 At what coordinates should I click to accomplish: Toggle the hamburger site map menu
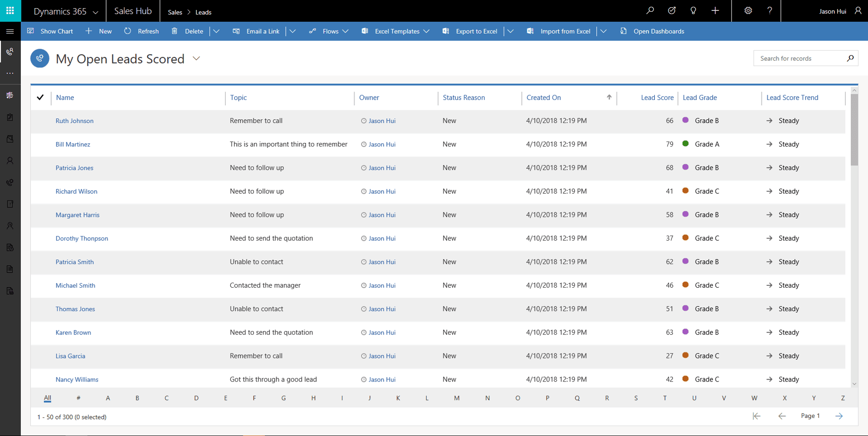tap(10, 31)
